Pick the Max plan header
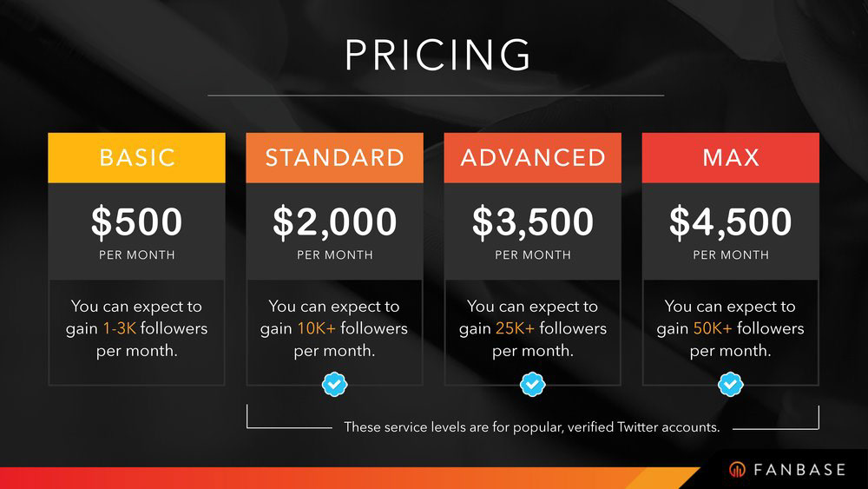This screenshot has width=868, height=489. pyautogui.click(x=730, y=158)
